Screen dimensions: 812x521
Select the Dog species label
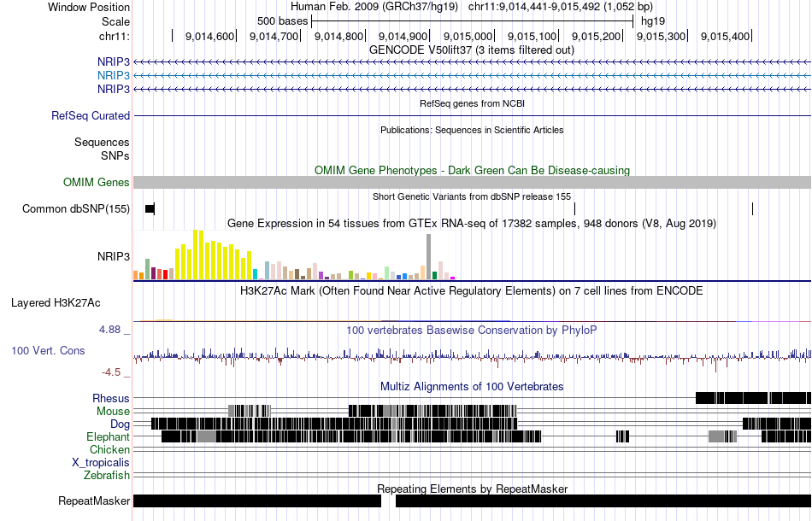point(120,424)
